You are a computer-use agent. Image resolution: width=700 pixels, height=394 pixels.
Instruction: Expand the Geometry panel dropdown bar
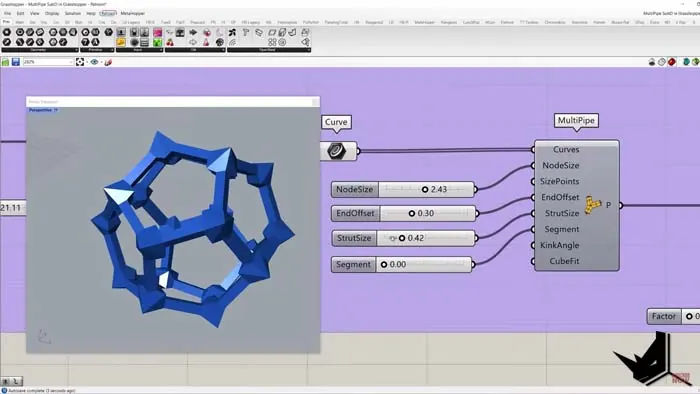click(x=40, y=50)
